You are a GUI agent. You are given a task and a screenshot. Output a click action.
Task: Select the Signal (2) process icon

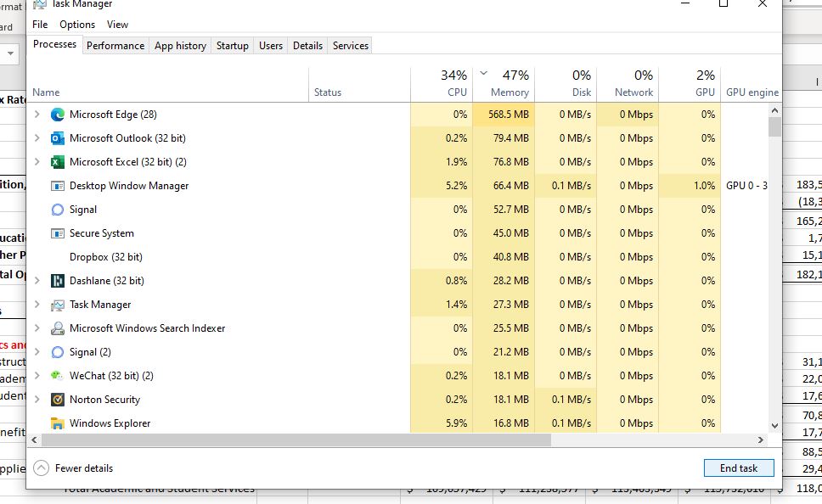pyautogui.click(x=58, y=352)
